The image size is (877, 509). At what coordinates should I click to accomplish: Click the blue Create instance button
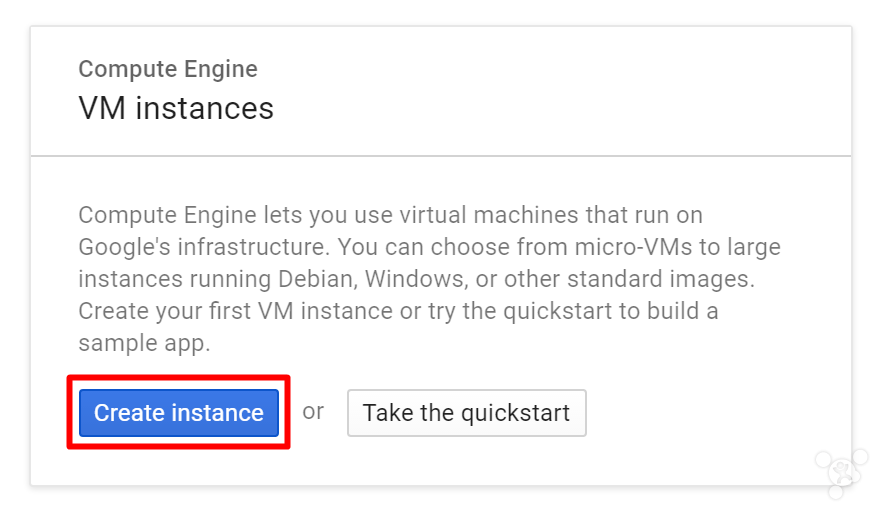[x=178, y=413]
